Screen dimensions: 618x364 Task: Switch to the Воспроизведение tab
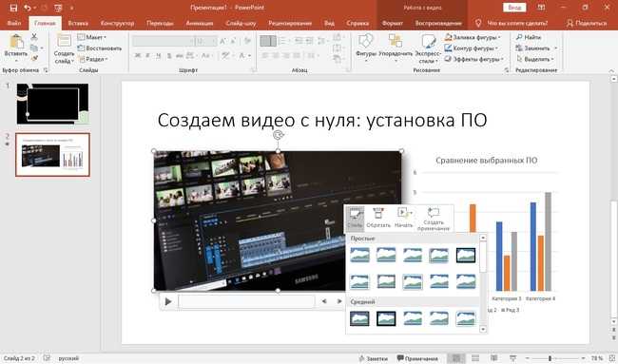point(438,23)
